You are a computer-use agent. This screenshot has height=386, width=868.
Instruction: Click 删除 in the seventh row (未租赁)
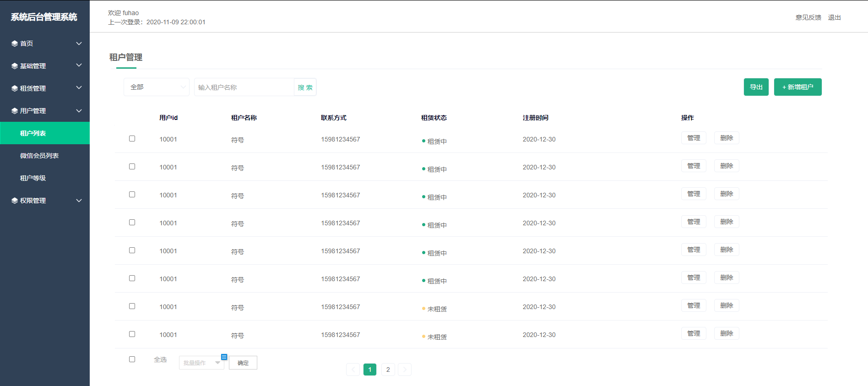pos(727,305)
